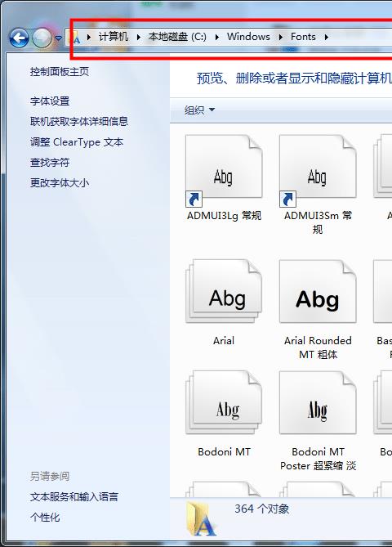Viewport: 392px width, 547px height.
Task: Open 更改字体大小 link
Action: point(60,183)
